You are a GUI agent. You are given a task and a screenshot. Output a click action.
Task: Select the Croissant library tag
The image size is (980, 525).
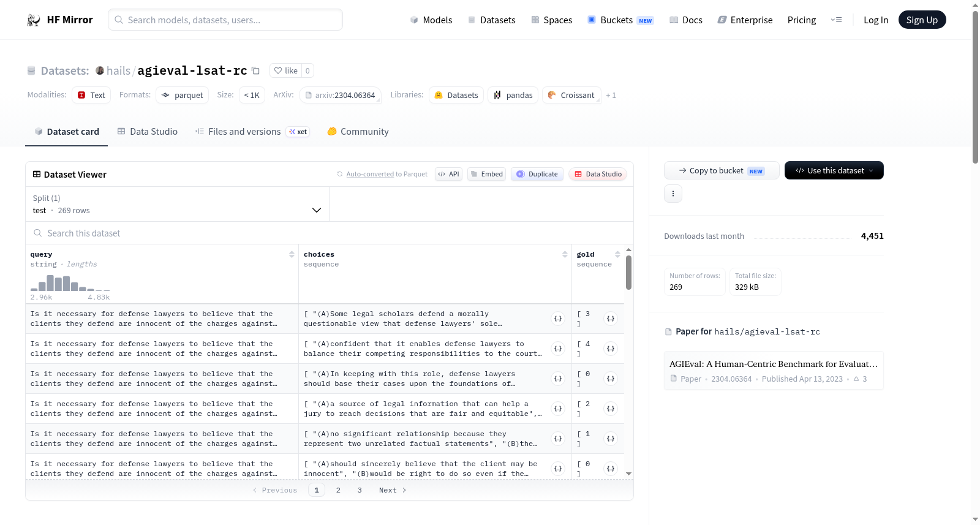(x=571, y=95)
